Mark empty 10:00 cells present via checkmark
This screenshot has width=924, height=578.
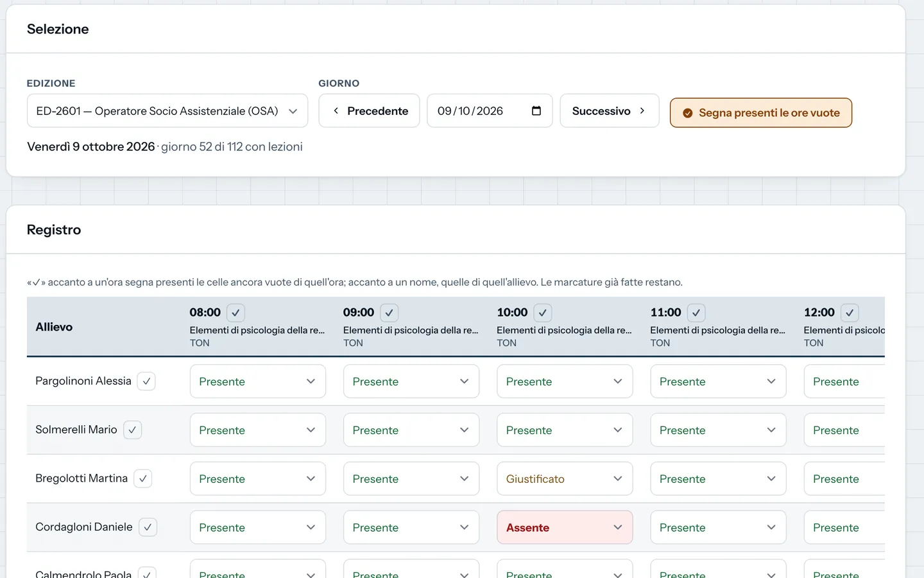click(543, 313)
